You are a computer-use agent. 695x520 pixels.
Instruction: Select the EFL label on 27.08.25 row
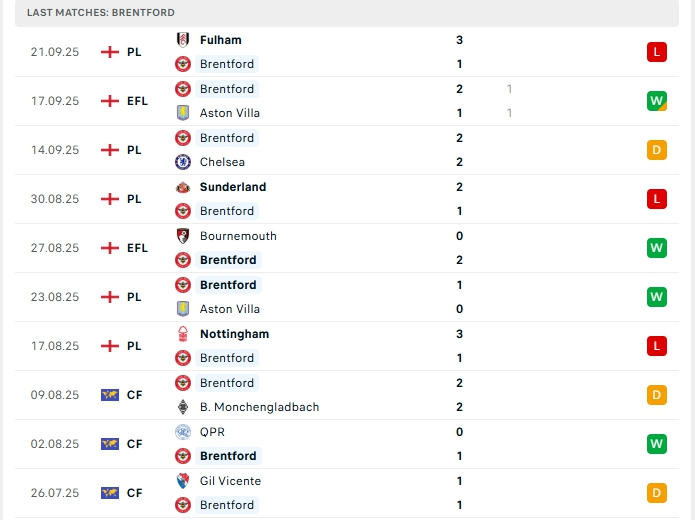(x=137, y=248)
